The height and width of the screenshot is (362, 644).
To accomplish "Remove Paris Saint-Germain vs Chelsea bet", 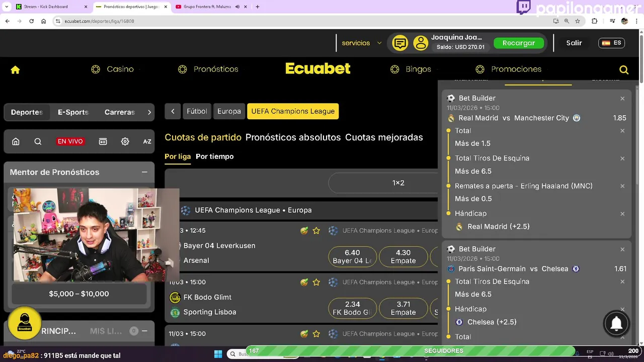I will coord(622,249).
